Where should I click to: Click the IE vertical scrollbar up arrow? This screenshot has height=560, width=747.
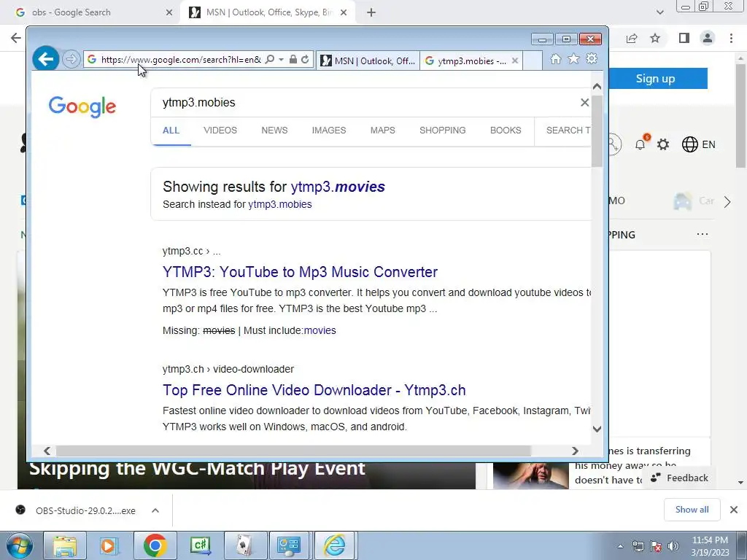click(x=597, y=87)
